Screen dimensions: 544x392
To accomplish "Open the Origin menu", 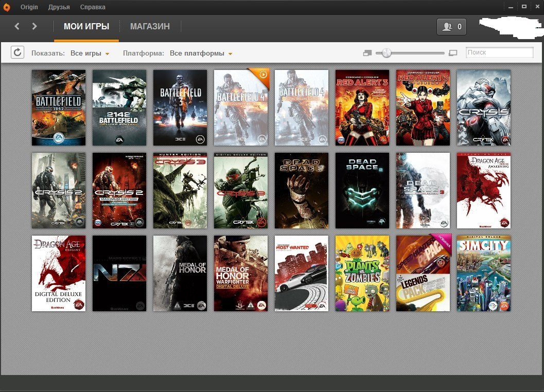I will click(x=29, y=7).
